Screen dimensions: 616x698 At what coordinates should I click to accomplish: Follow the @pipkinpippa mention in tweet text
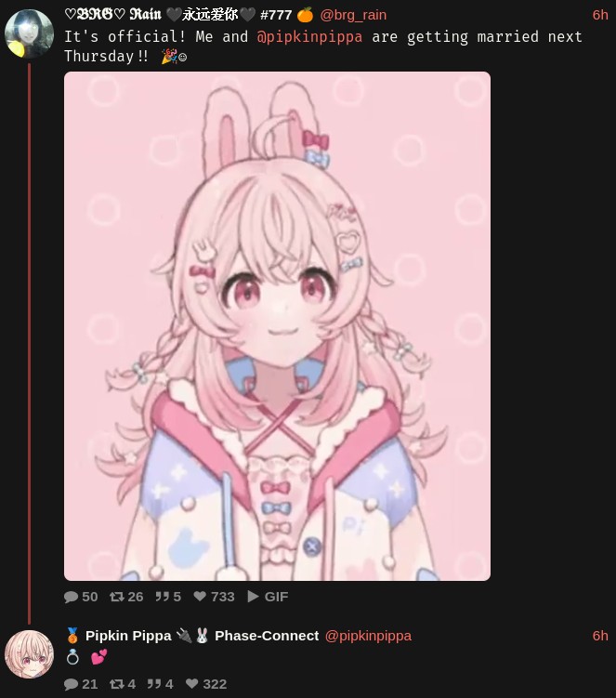point(309,36)
